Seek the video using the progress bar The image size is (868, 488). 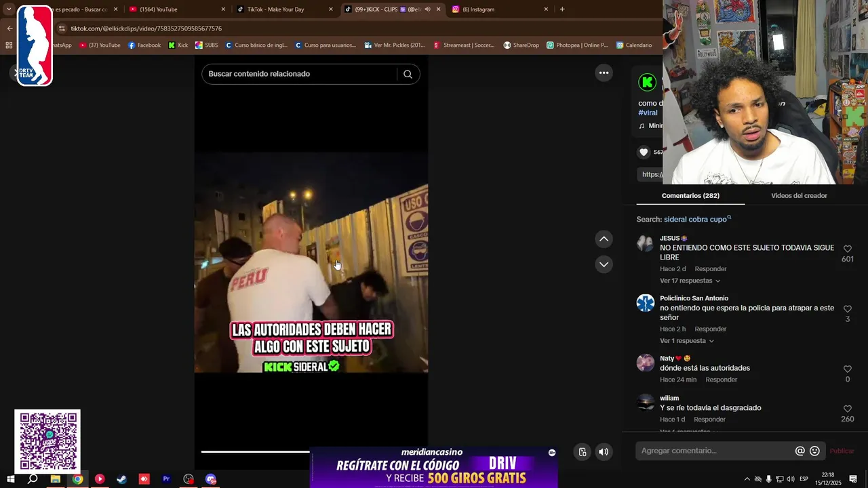click(x=255, y=451)
